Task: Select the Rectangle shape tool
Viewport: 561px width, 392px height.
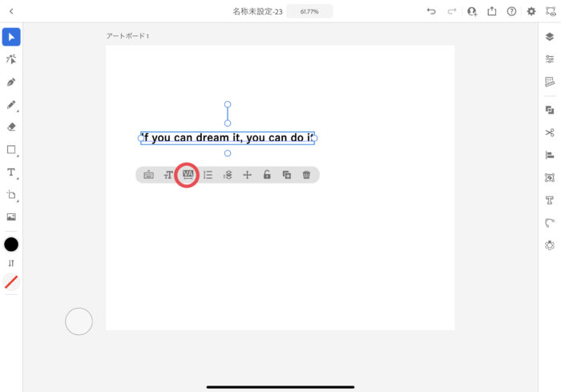Action: (11, 150)
